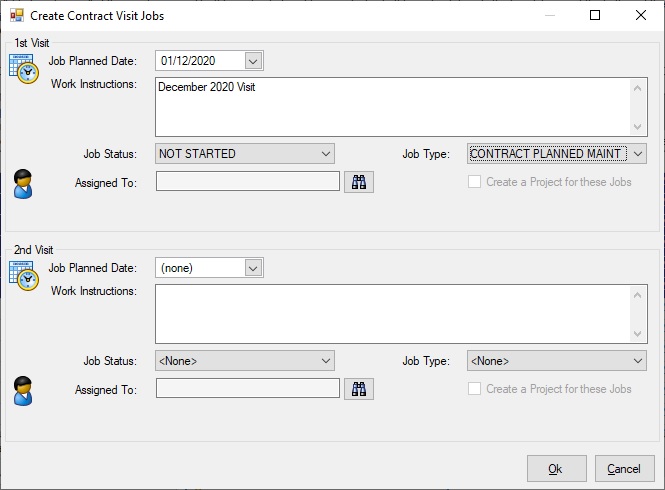The image size is (665, 490).
Task: Click into the 2nd Visit Work Instructions box
Action: [x=401, y=314]
